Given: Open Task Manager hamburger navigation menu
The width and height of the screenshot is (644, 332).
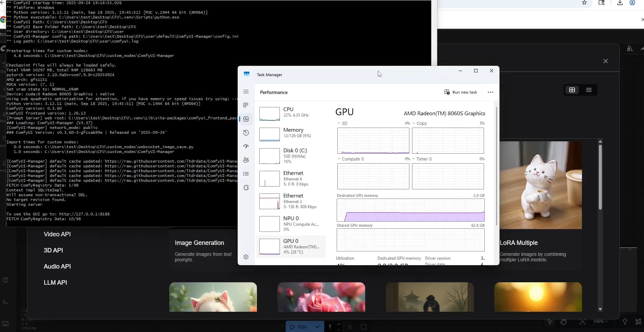Looking at the screenshot, I should pos(246,92).
